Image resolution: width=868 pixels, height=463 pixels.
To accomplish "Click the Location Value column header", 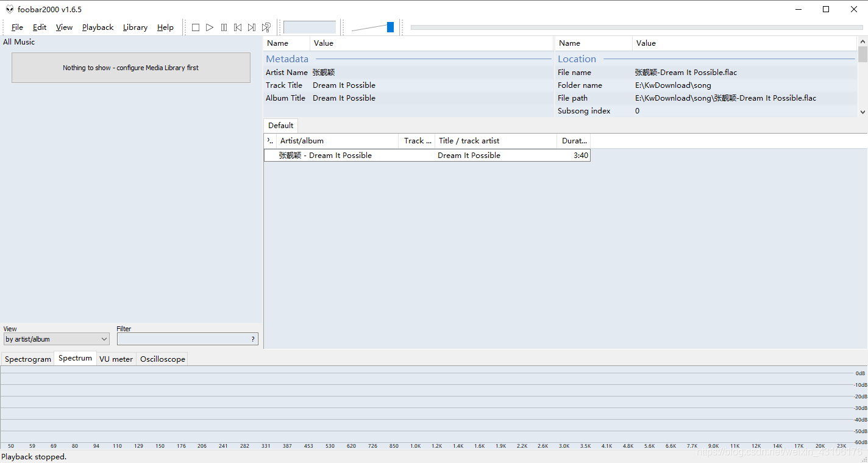I will 745,43.
